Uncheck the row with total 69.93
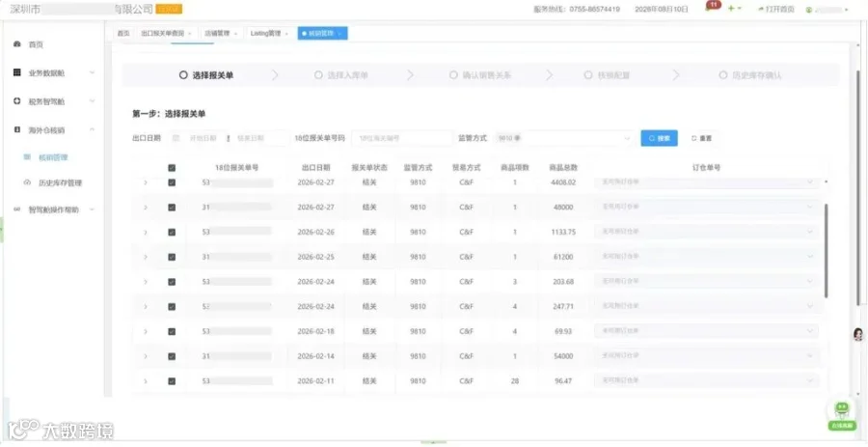Screen dimensions: 868x447 (x=172, y=332)
